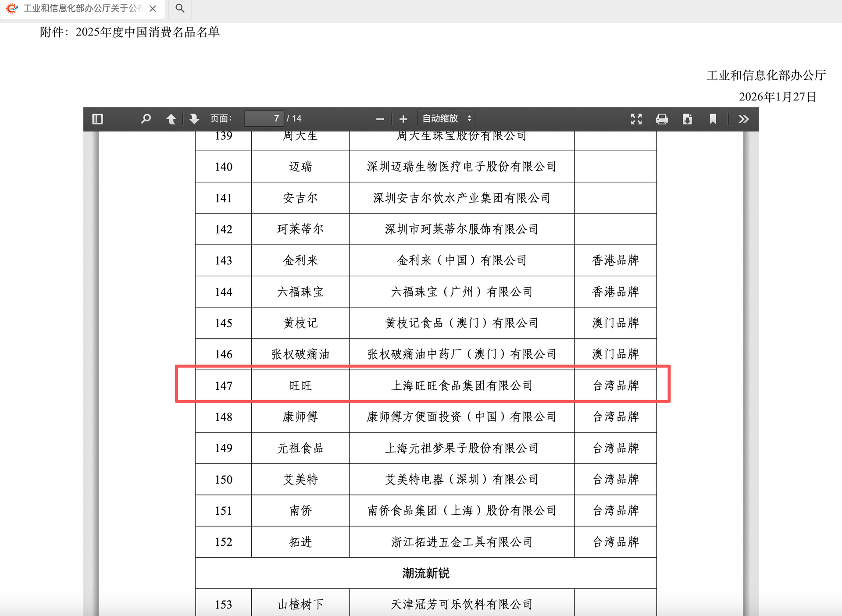Screen dimensions: 842x616
Task: Zoom out of the document
Action: tap(380, 118)
